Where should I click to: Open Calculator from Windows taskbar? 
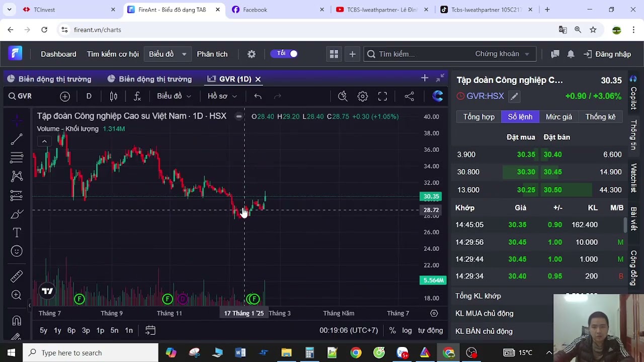[x=309, y=352]
